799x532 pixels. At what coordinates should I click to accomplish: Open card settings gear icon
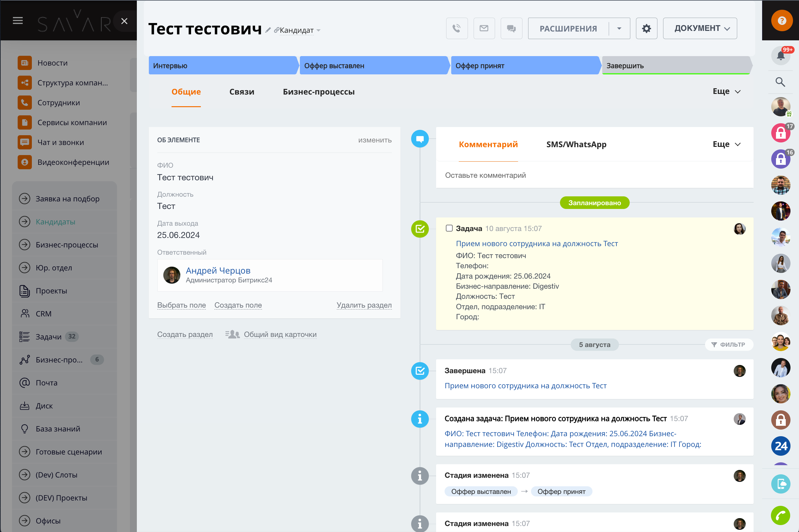click(x=646, y=28)
